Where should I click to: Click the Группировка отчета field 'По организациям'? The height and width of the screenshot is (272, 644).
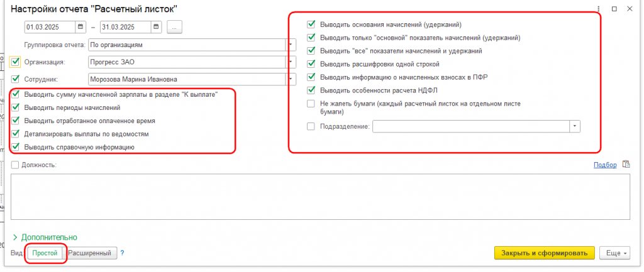coord(187,45)
